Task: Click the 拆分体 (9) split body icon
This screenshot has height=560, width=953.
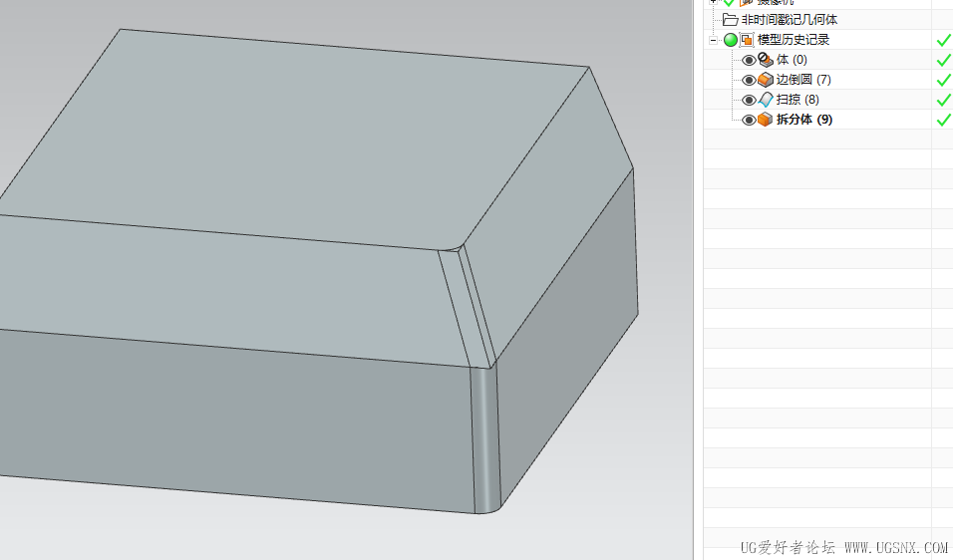Action: tap(766, 120)
